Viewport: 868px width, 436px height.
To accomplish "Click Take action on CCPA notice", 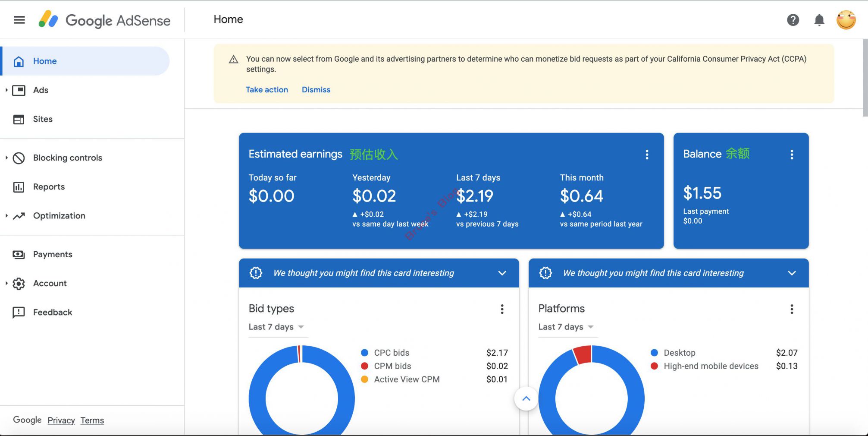I will click(x=267, y=90).
